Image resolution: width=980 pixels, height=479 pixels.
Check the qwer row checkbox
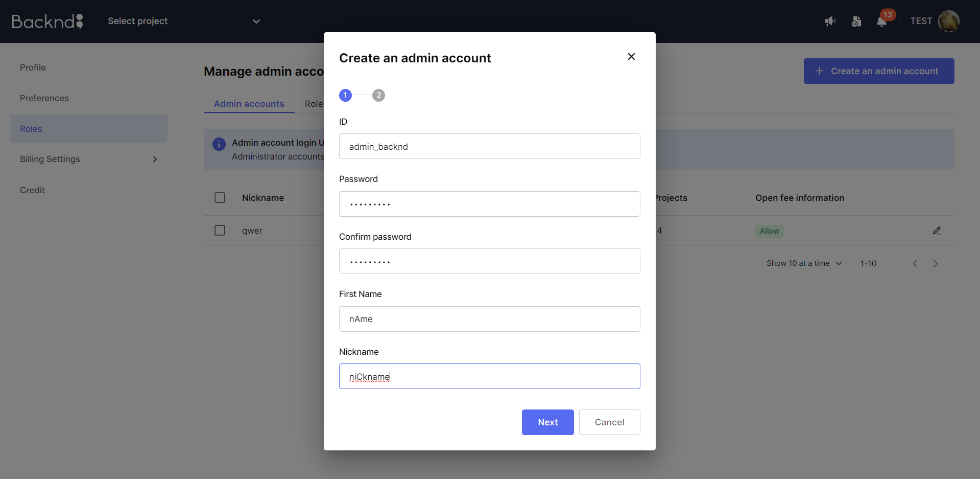[220, 231]
